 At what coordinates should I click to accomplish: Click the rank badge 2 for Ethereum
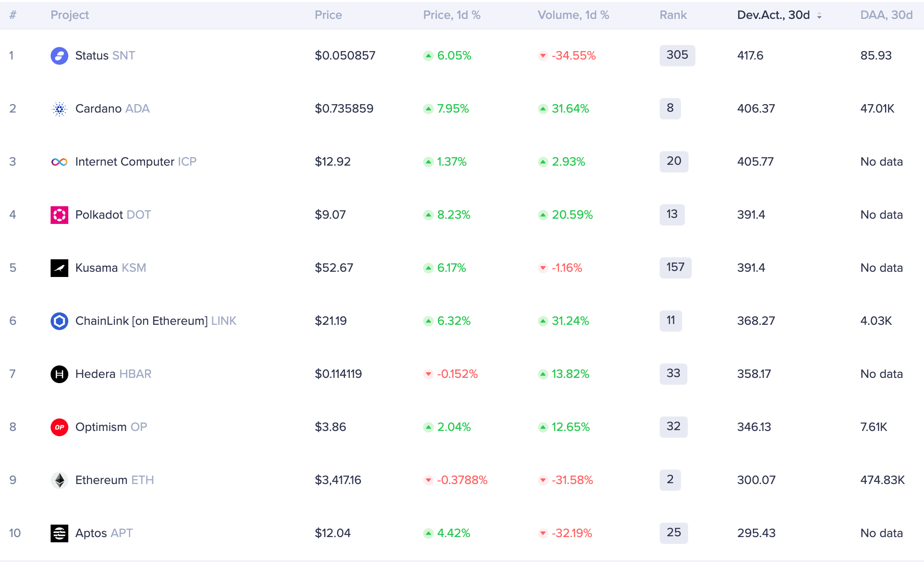pos(670,480)
